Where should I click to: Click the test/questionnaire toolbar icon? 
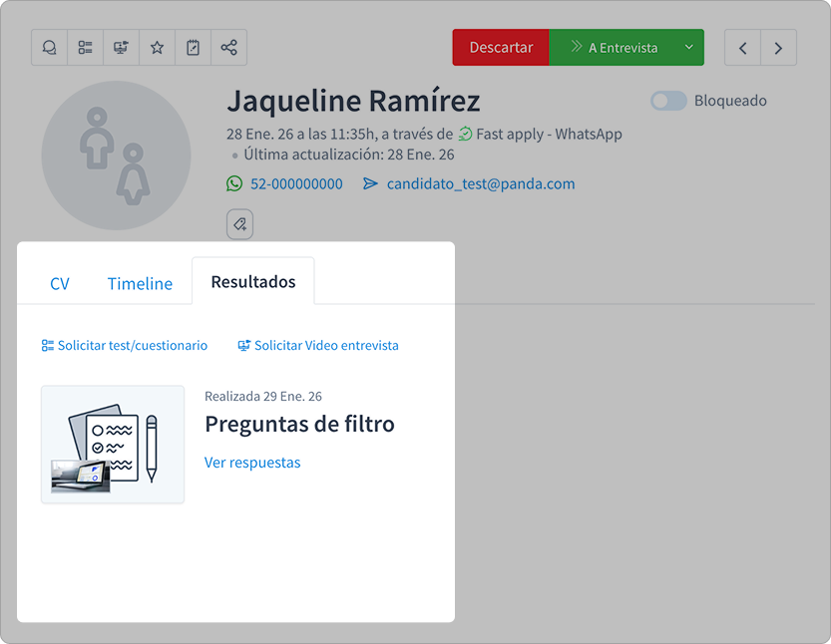tap(85, 47)
